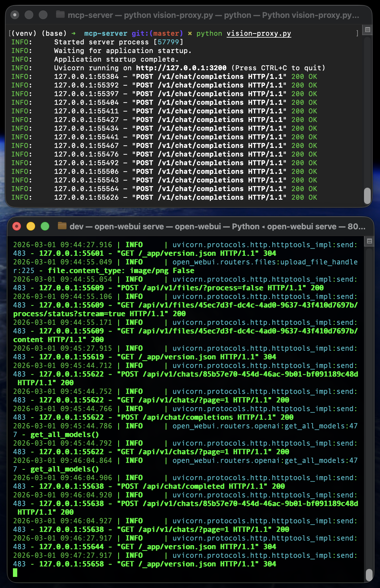Click the split pane icon in the open-webui terminal
The height and width of the screenshot is (588, 380).
click(x=369, y=241)
